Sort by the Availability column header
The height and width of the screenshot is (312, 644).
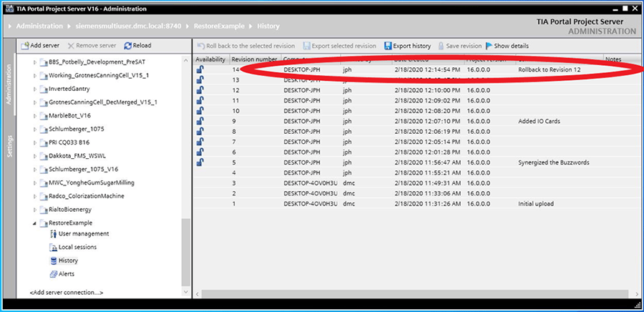coord(210,59)
